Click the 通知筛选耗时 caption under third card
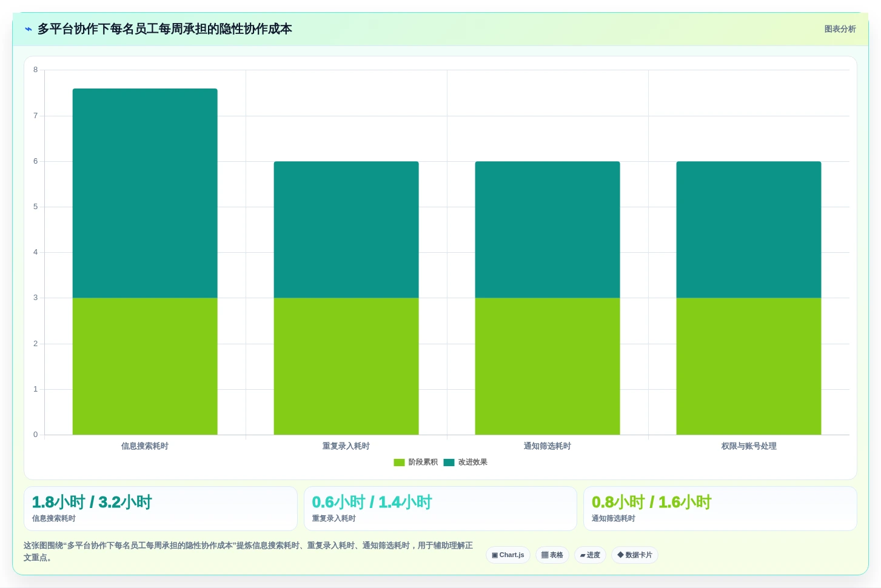 tap(614, 519)
